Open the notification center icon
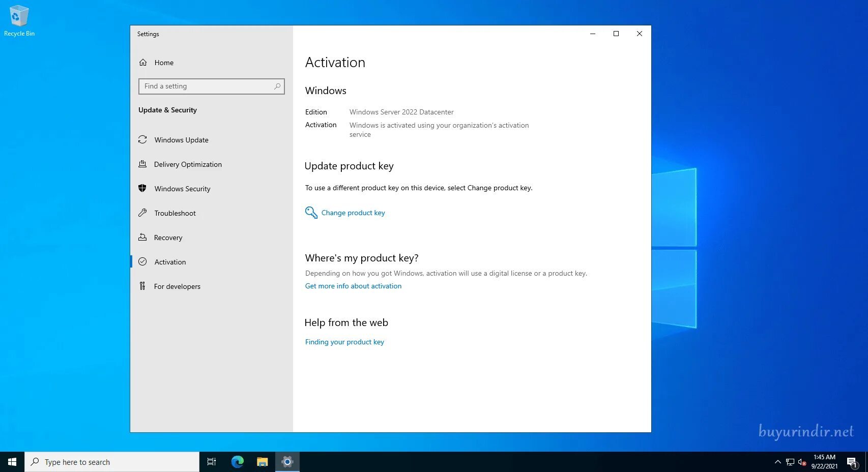Screen dimensions: 868x472 pyautogui.click(x=852, y=462)
